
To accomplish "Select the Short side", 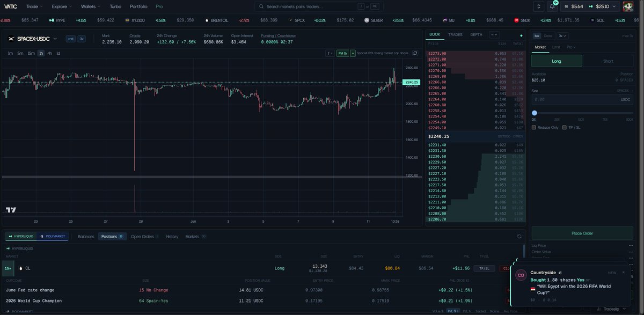I will point(608,61).
